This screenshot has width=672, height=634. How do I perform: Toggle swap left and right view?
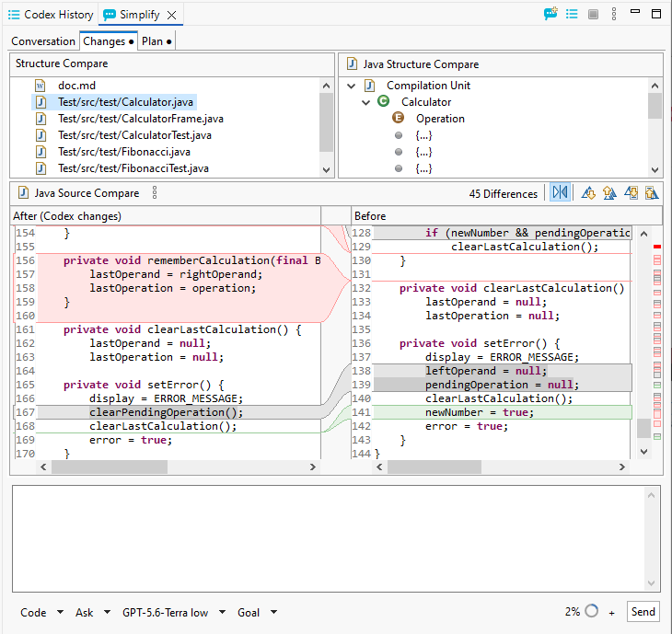[x=560, y=192]
